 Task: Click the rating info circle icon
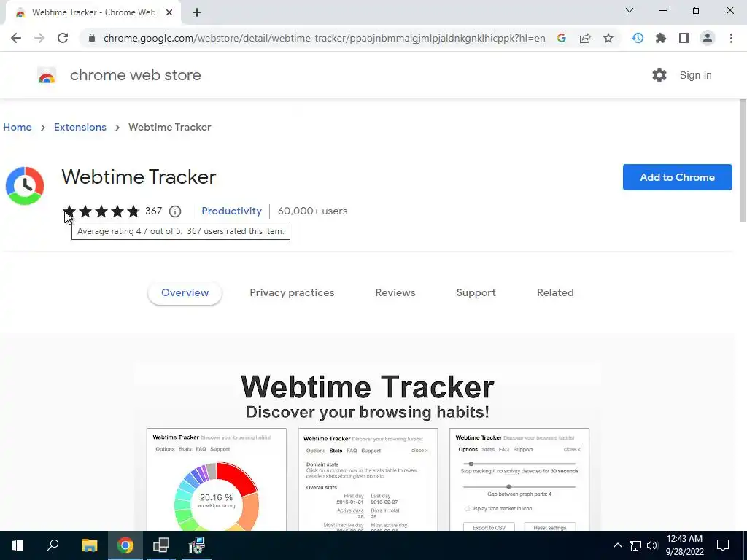pos(175,211)
